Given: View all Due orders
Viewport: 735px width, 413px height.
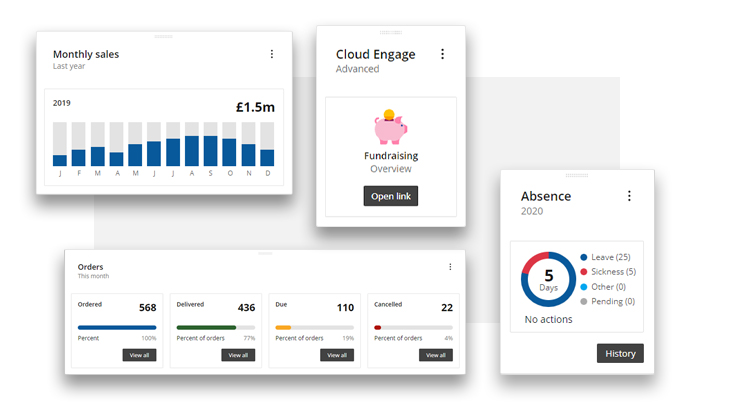Looking at the screenshot, I should click(x=337, y=355).
